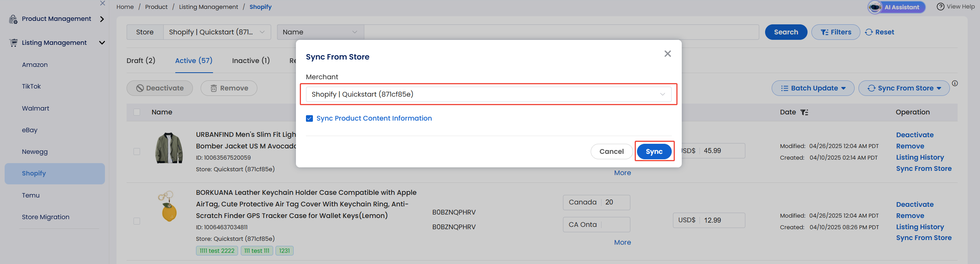Screen dimensions: 980x264
Task: Open Temu listings
Action: coord(31,195)
